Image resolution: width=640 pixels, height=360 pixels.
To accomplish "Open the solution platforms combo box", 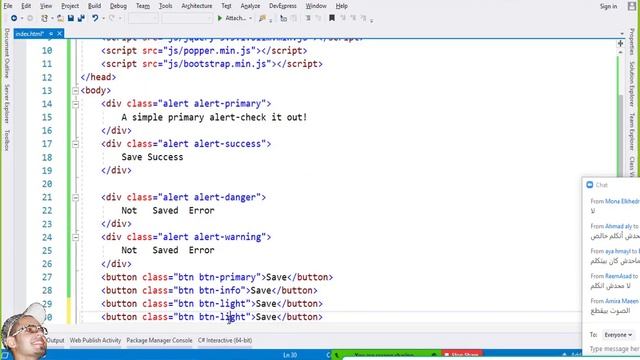I will [x=187, y=18].
